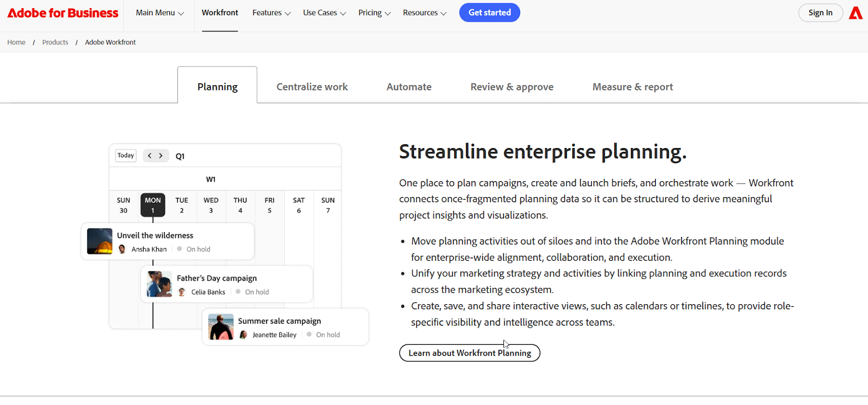Expand the Features dropdown
Viewport: 868px width, 405px height.
[271, 13]
